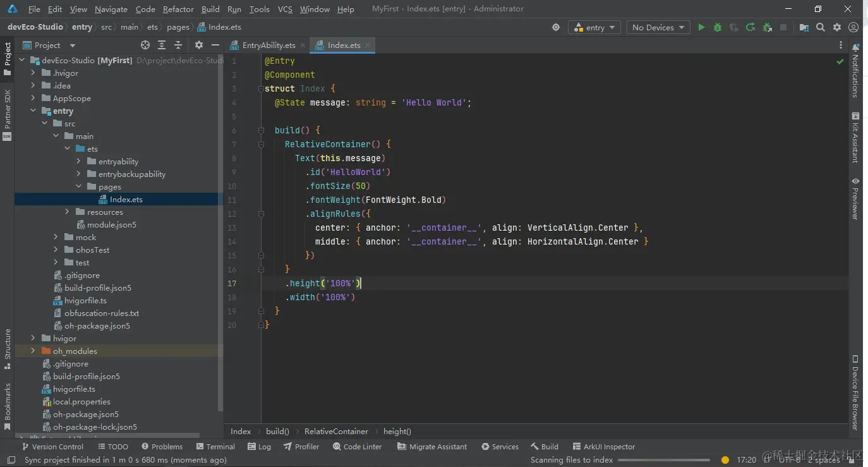Image resolution: width=868 pixels, height=467 pixels.
Task: Click pages in navigation bar path
Action: (x=178, y=27)
